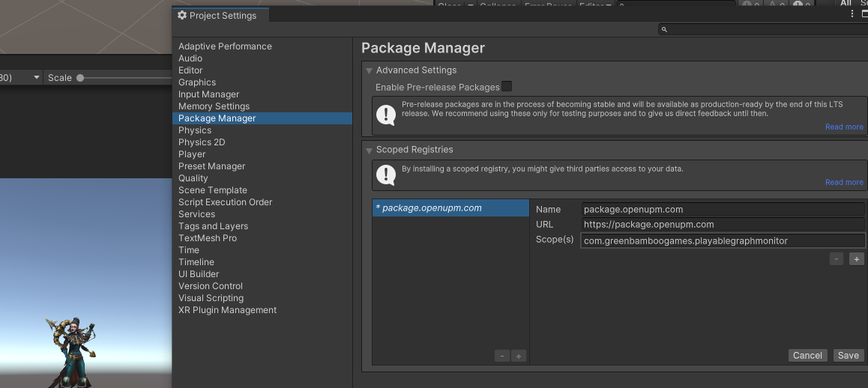Cancel the scoped registry changes
868x388 pixels.
(x=807, y=356)
